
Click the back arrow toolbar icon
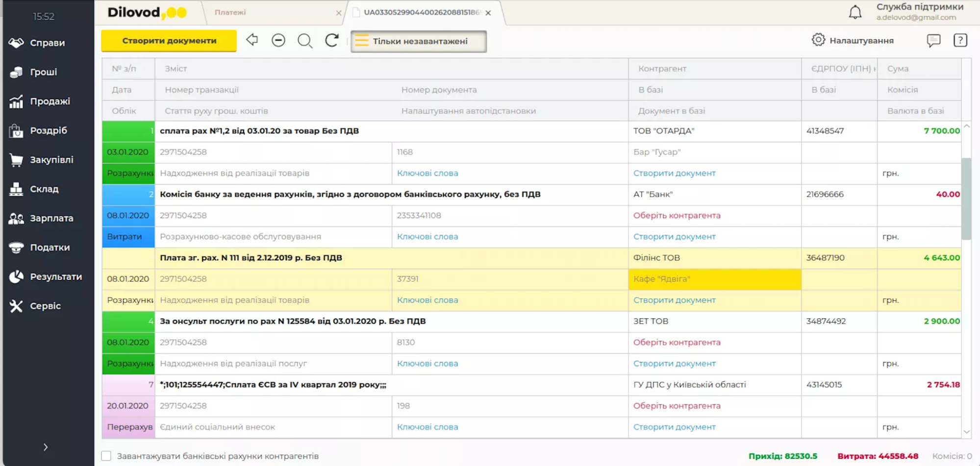252,40
